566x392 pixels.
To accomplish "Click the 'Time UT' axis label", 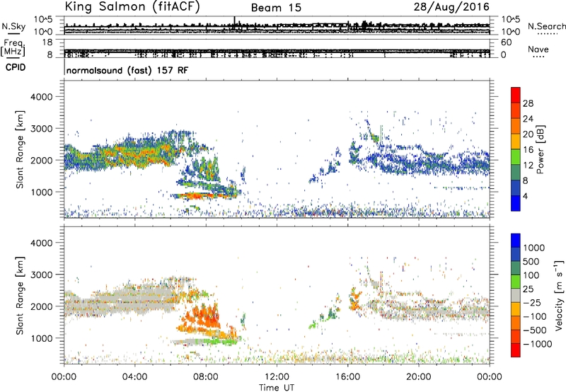I will [x=277, y=388].
